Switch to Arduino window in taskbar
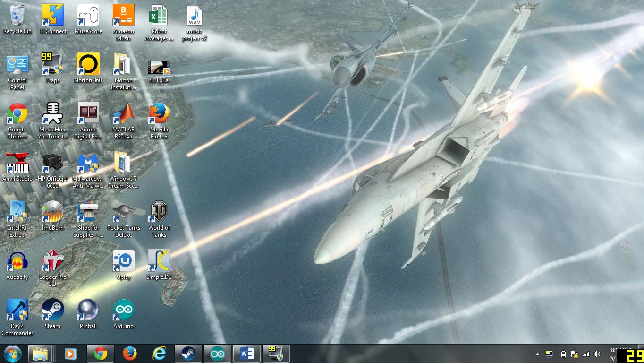This screenshot has width=644, height=363. 218,354
